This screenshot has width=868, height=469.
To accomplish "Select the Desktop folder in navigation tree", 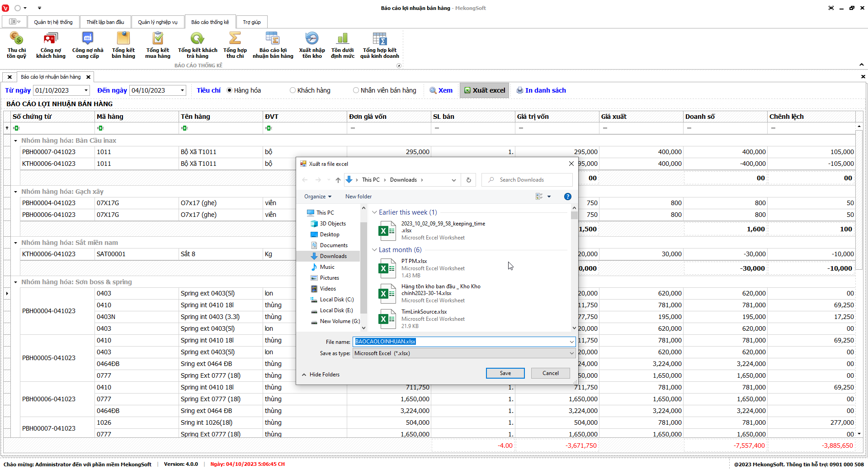I will [x=330, y=234].
